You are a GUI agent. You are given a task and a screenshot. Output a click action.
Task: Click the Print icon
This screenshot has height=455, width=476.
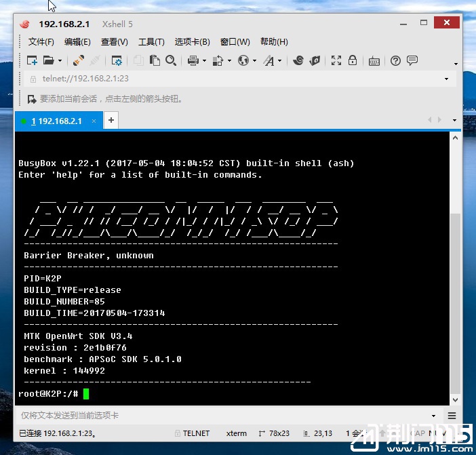click(193, 60)
